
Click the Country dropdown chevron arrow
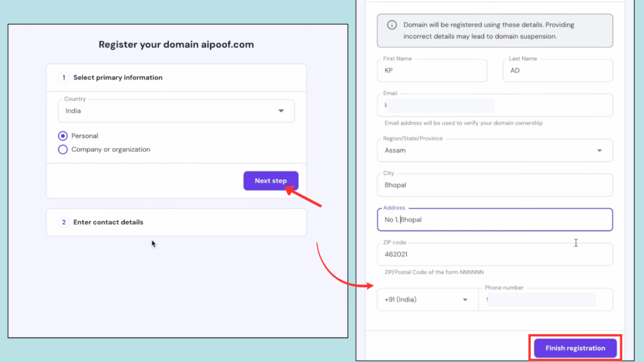(x=280, y=110)
